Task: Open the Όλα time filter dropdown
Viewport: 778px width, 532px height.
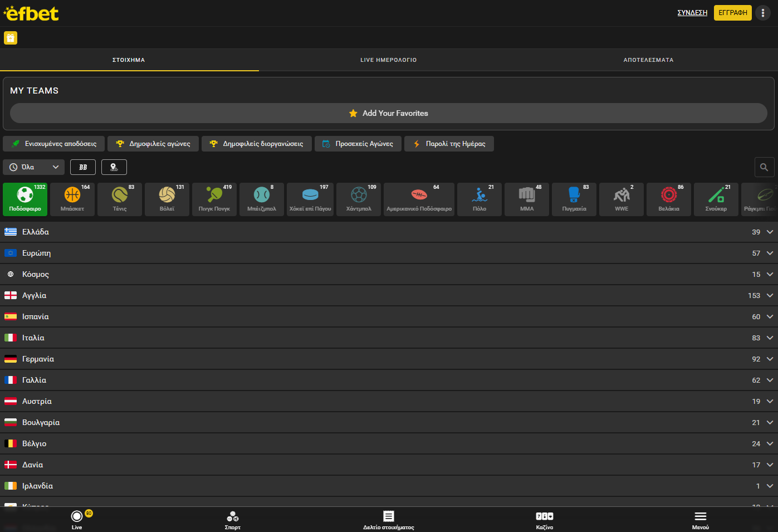Action: 34,167
